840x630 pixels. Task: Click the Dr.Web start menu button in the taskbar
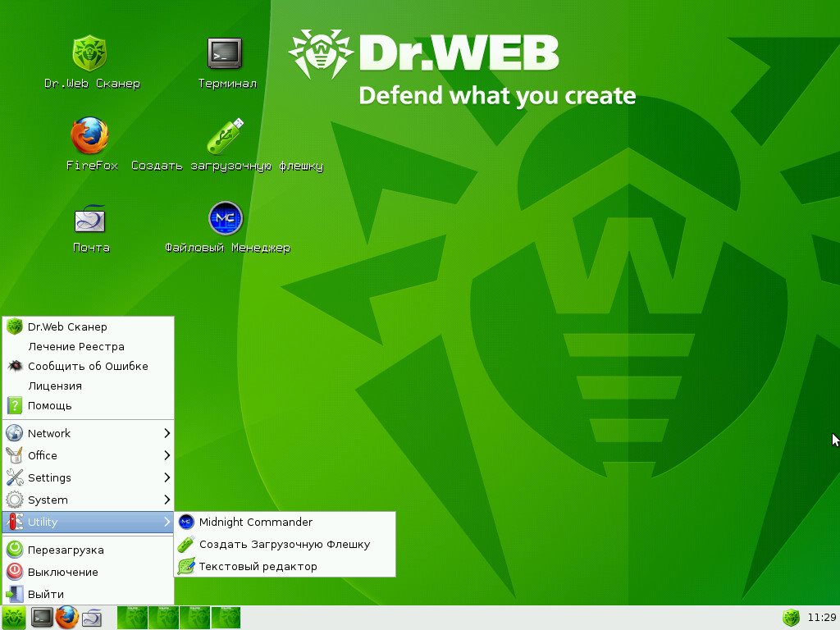[13, 618]
